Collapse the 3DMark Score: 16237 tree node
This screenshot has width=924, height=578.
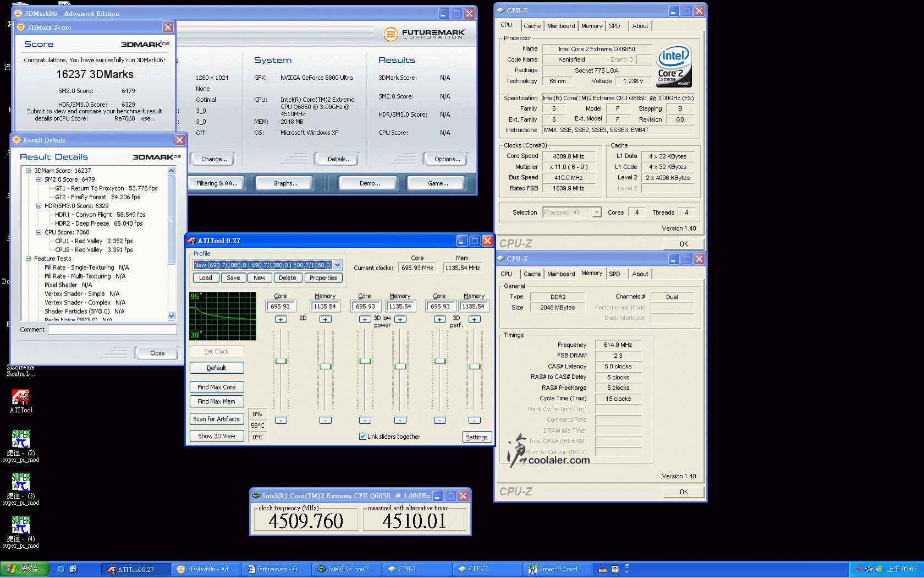(29, 171)
